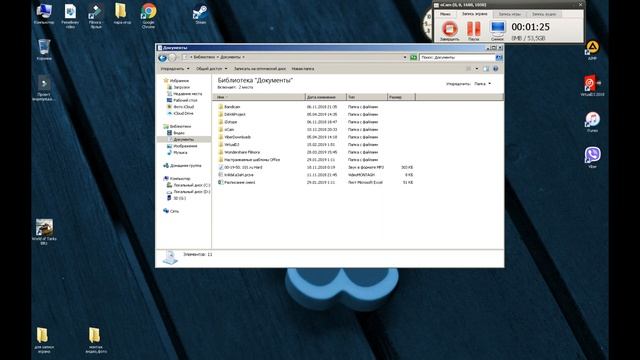
Task: Open the Упорядочить toolbar dropdown
Action: pos(175,69)
